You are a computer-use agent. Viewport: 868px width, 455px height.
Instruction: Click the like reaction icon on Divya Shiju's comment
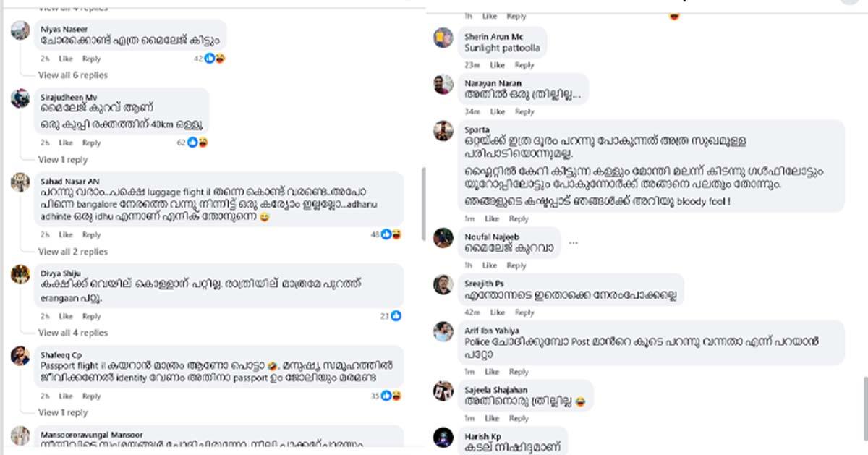(x=396, y=316)
